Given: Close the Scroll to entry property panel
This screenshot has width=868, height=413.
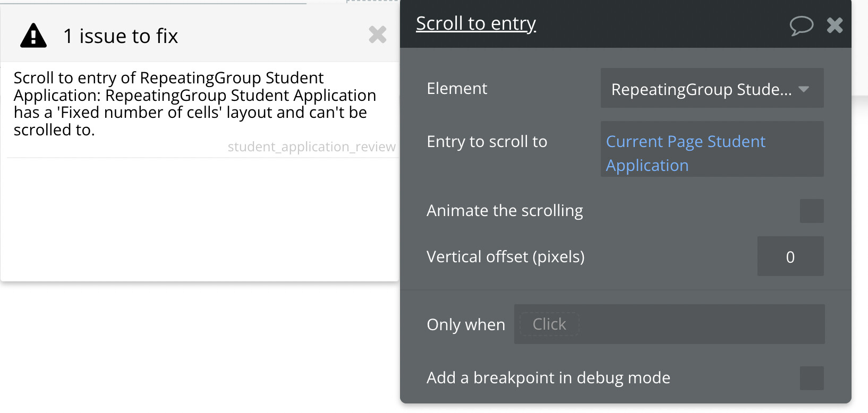Looking at the screenshot, I should [x=835, y=25].
